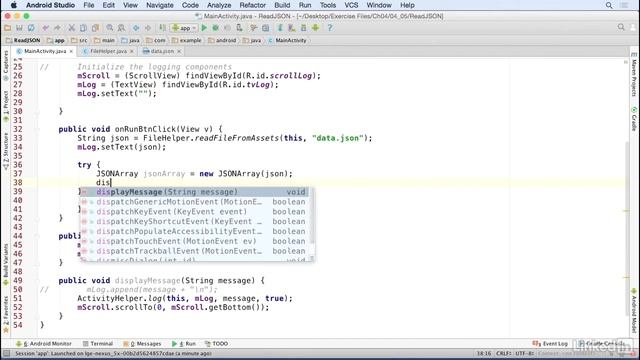Switch to the FileHelper.java tab
The height and width of the screenshot is (360, 640).
point(108,51)
